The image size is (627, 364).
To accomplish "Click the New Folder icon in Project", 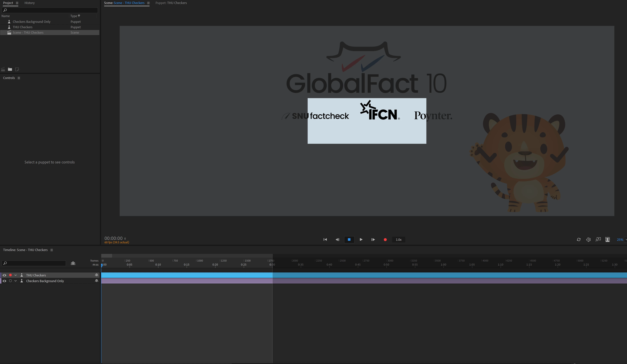I will pos(10,69).
